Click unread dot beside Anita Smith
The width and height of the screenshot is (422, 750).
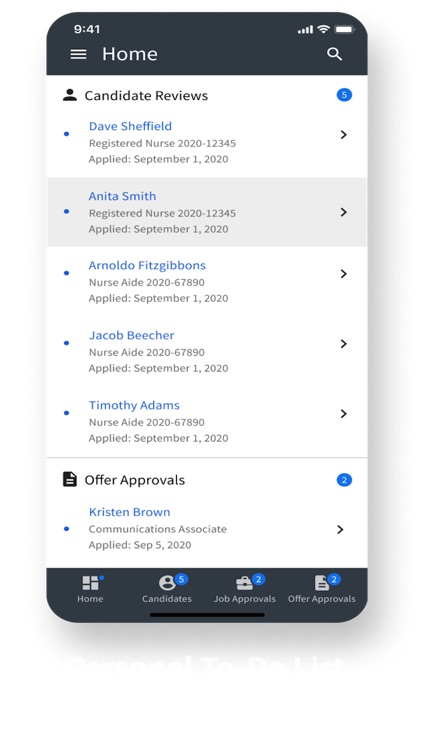tap(67, 211)
